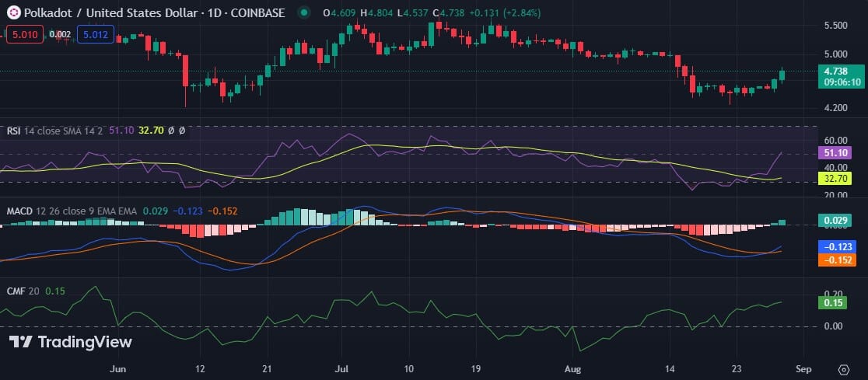Click the current price label 4.738
The height and width of the screenshot is (380, 868).
tap(838, 70)
